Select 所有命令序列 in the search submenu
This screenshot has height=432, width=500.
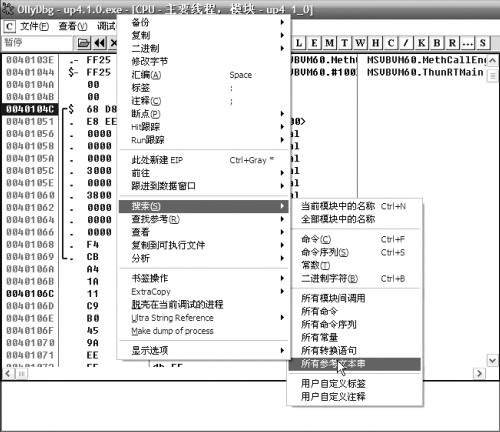point(355,324)
